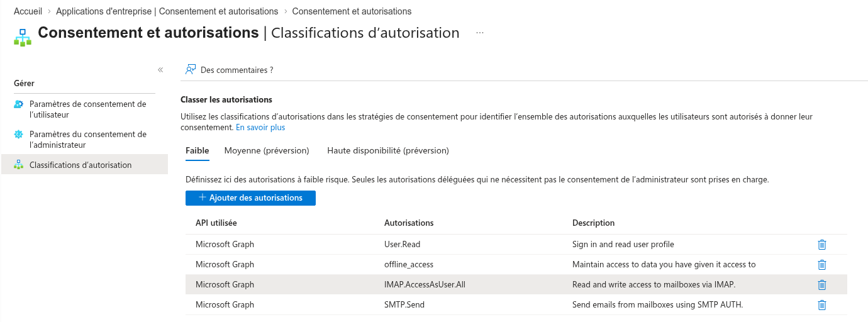Screen dimensions: 868x322
Task: Click Microsoft Graph in the SMTP.Send row
Action: tap(225, 305)
